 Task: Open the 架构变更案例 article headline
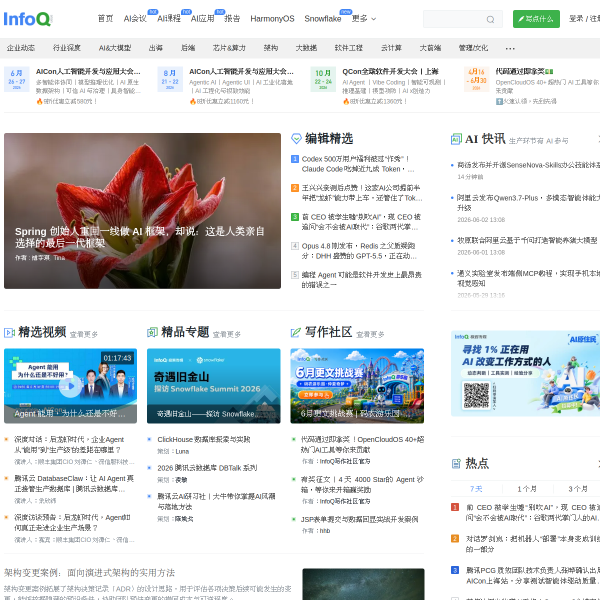(x=89, y=572)
